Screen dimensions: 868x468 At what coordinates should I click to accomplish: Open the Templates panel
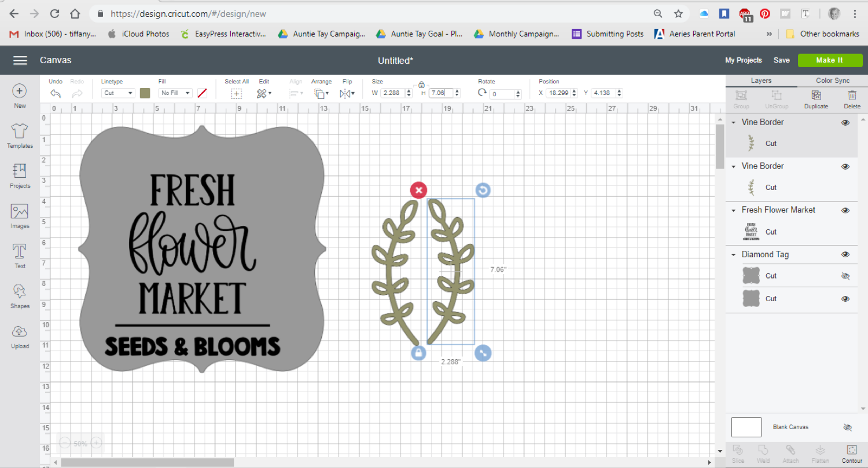pos(20,136)
